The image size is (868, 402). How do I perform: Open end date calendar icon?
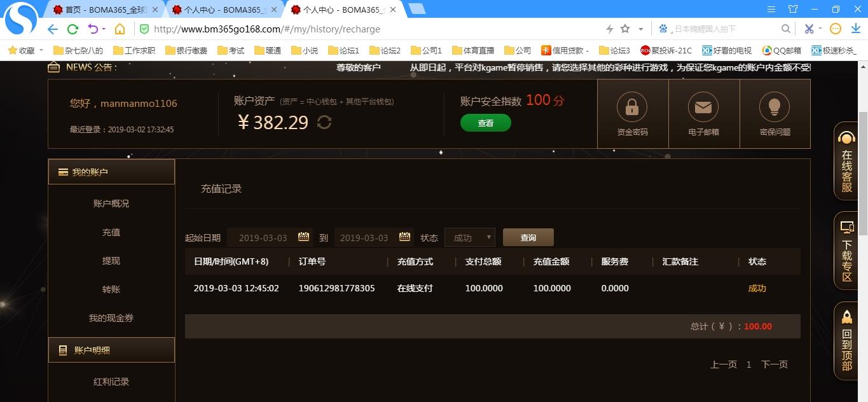(404, 237)
